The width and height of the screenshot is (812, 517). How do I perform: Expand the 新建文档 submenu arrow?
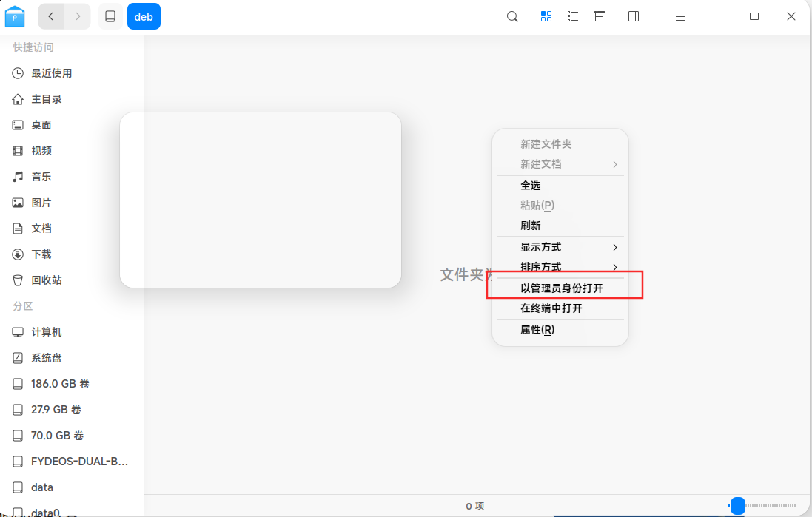[614, 164]
